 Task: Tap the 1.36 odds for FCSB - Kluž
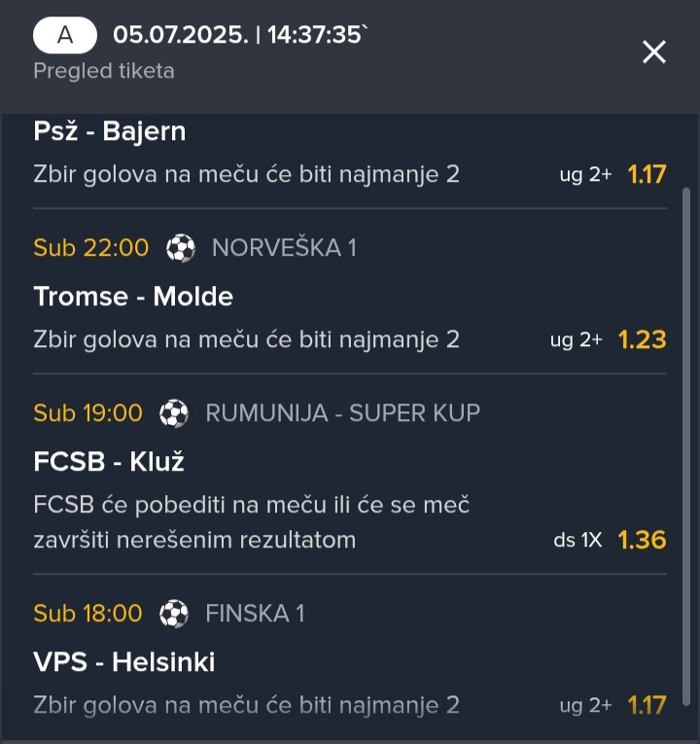(642, 540)
